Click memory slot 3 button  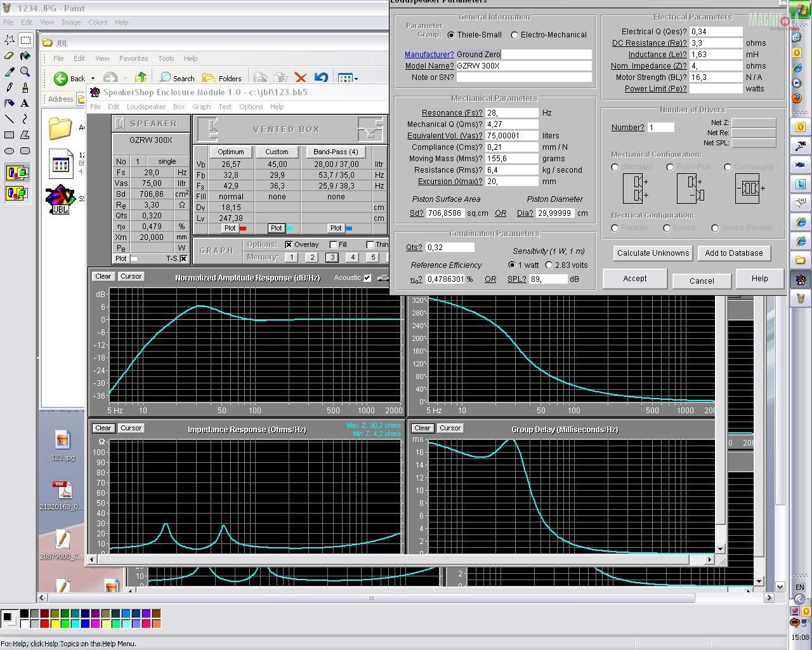click(332, 257)
